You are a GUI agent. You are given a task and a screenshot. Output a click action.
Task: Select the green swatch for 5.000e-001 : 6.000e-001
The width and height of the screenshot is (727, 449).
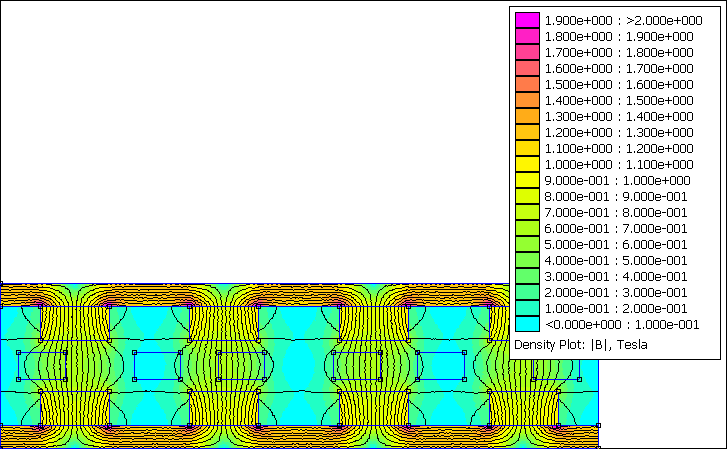[x=527, y=244]
